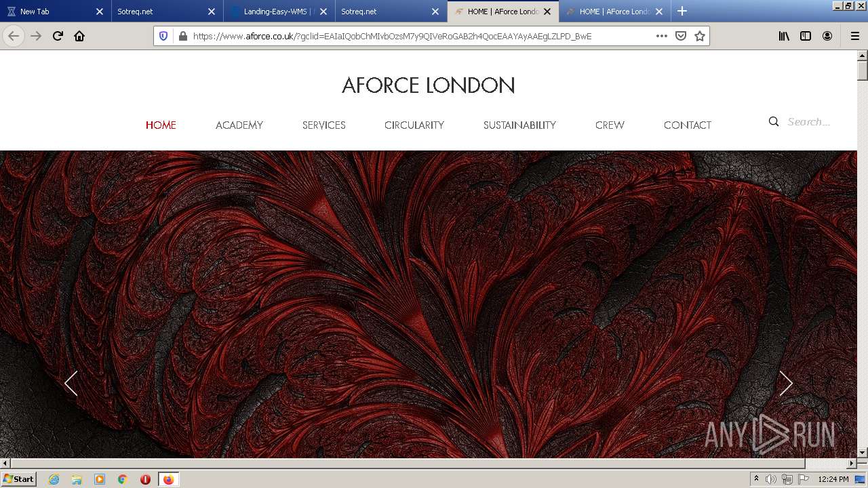Close the active AForce London tab

click(x=547, y=12)
